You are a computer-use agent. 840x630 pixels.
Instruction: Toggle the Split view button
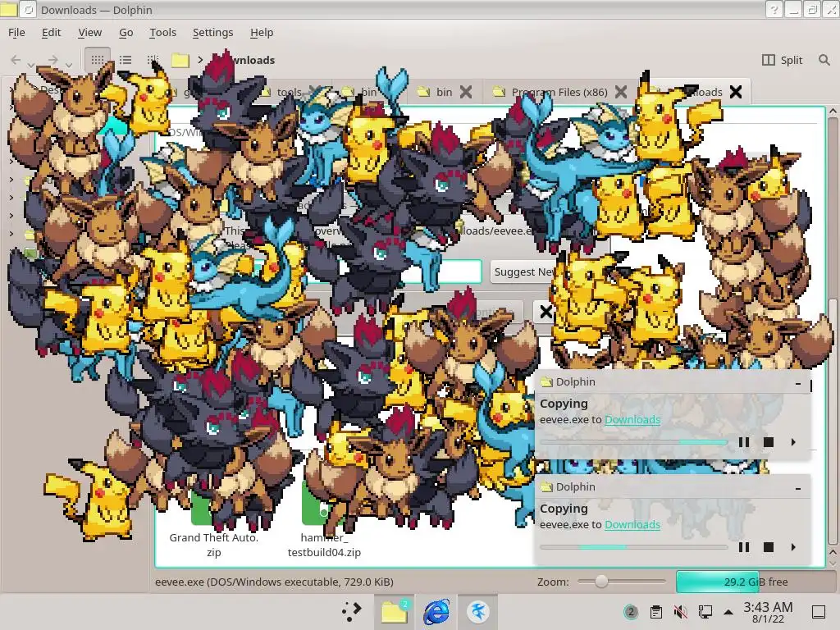pyautogui.click(x=782, y=60)
